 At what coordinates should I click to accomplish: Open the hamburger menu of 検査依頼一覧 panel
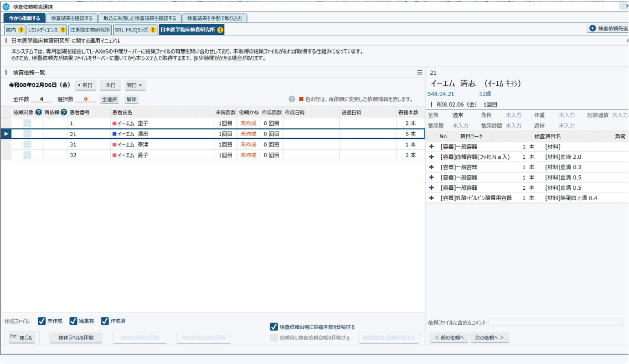pyautogui.click(x=420, y=72)
